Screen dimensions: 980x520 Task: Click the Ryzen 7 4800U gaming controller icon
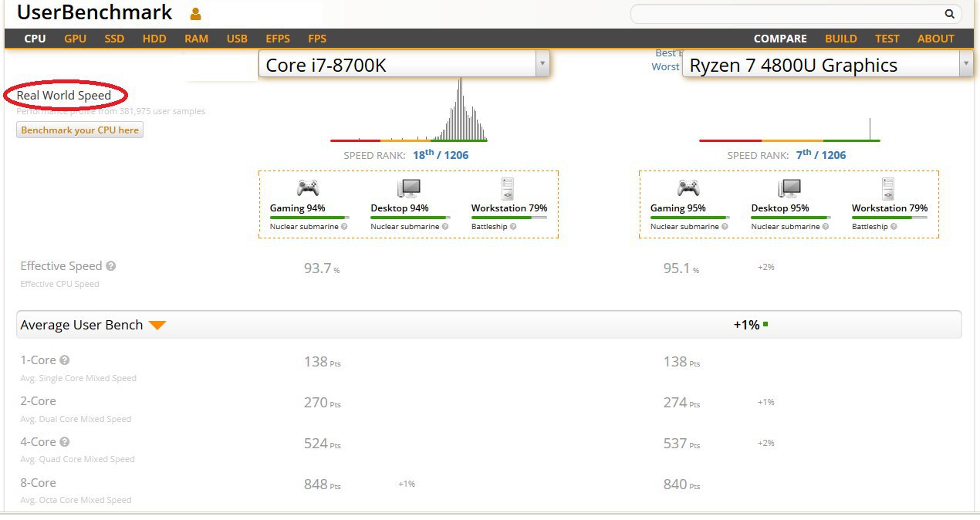tap(688, 187)
